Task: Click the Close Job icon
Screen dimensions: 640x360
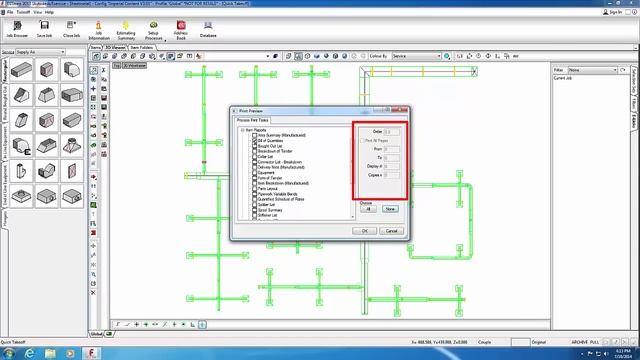Action: (x=71, y=26)
